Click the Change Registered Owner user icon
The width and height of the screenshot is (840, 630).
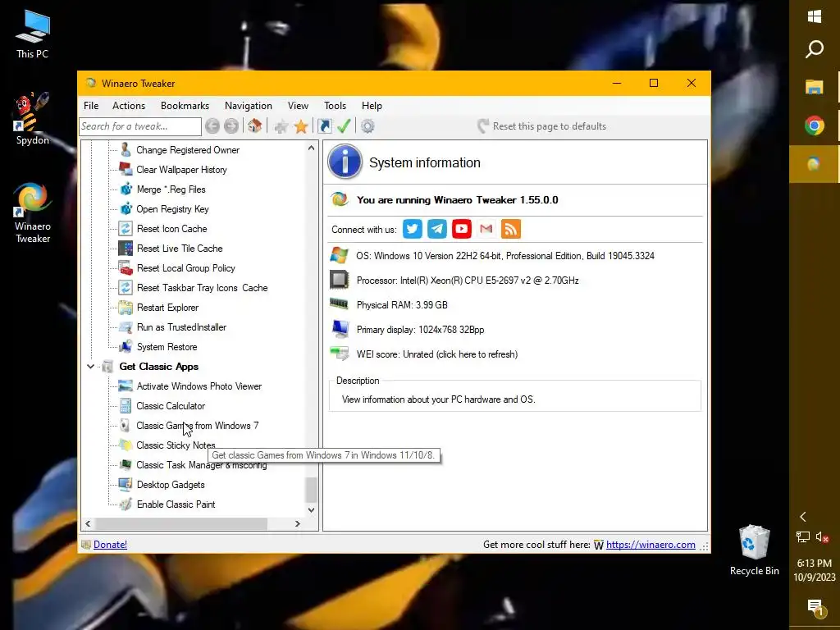point(126,149)
